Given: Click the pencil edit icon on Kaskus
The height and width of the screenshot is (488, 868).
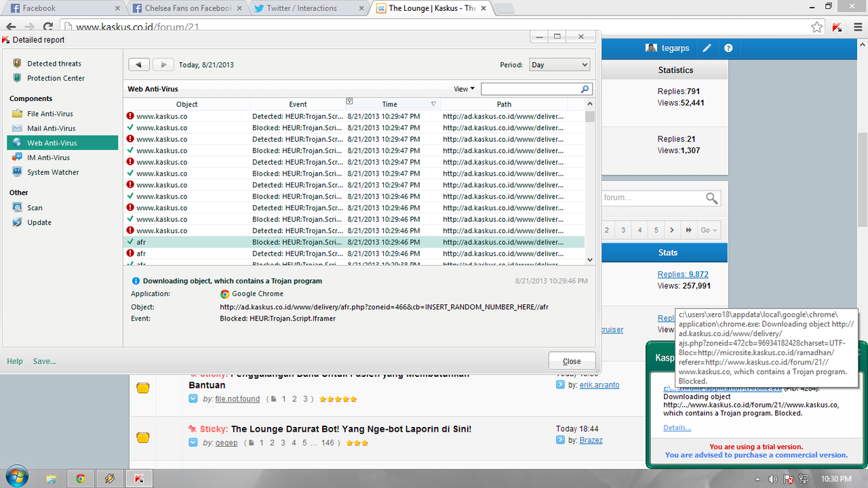Looking at the screenshot, I should tap(707, 48).
